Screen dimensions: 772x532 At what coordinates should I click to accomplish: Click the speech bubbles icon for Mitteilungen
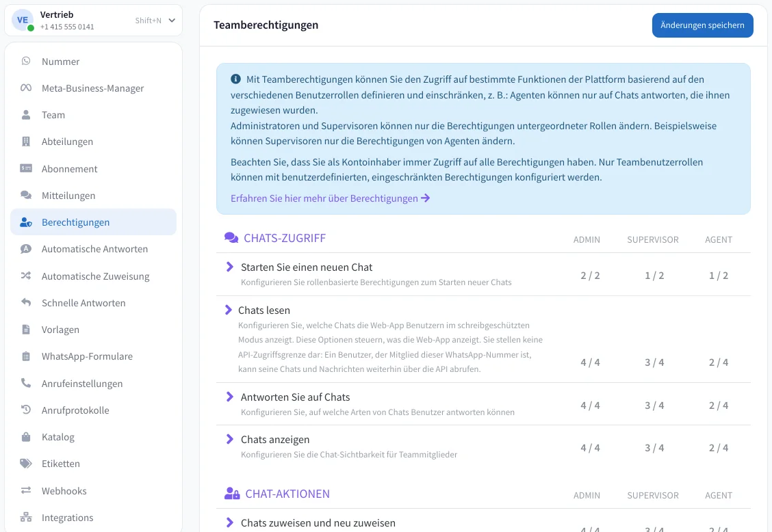[x=26, y=195]
